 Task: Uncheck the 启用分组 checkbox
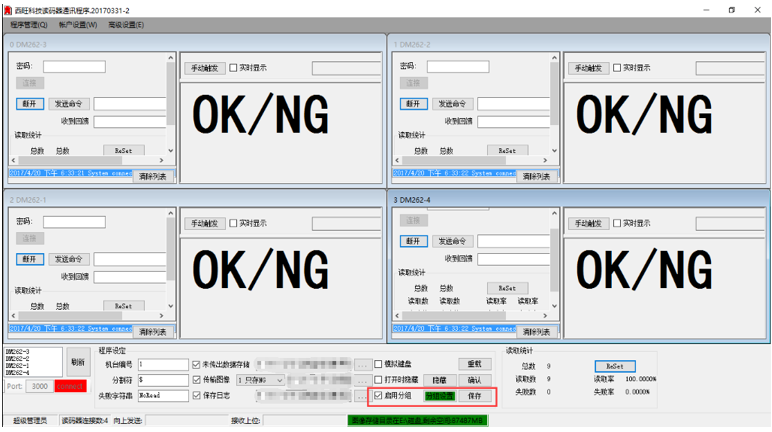(379, 396)
